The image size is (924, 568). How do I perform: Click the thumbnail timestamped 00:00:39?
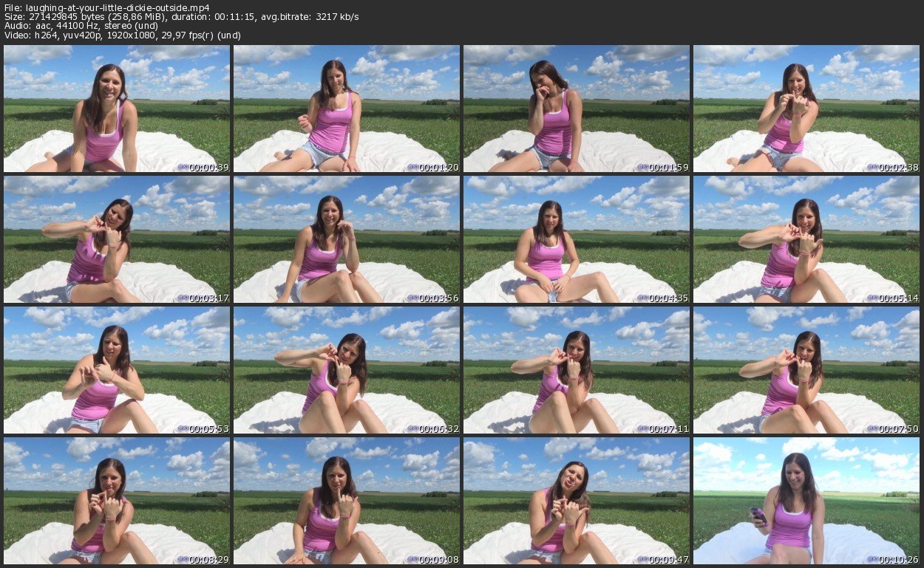coord(117,109)
